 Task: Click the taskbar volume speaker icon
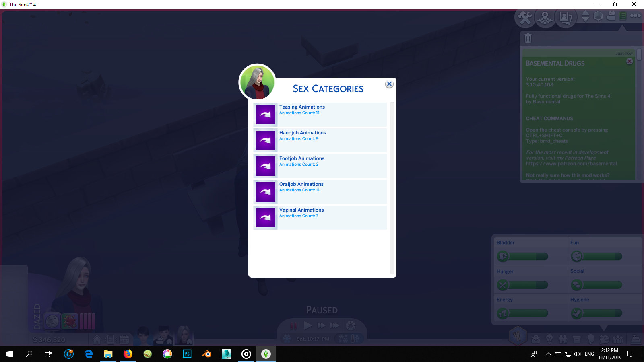click(577, 354)
